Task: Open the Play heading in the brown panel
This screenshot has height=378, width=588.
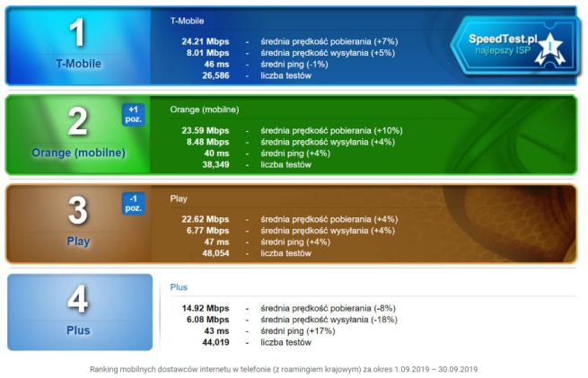Action: 179,198
